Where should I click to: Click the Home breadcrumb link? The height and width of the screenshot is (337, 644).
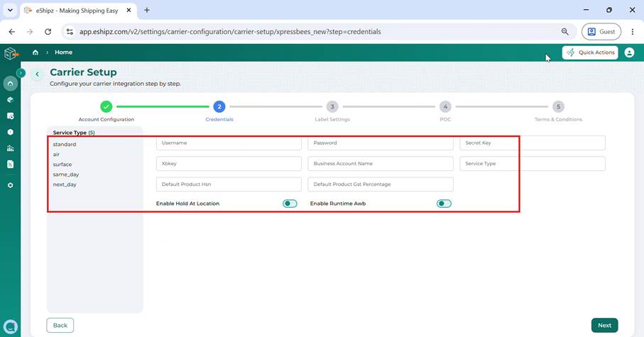coord(64,53)
